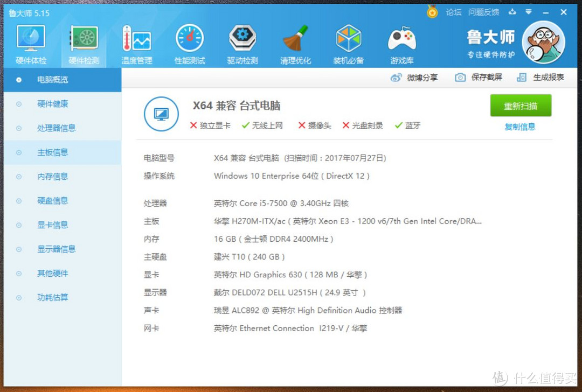The height and width of the screenshot is (392, 582).
Task: Click the download tray icon in title bar
Action: [x=512, y=12]
